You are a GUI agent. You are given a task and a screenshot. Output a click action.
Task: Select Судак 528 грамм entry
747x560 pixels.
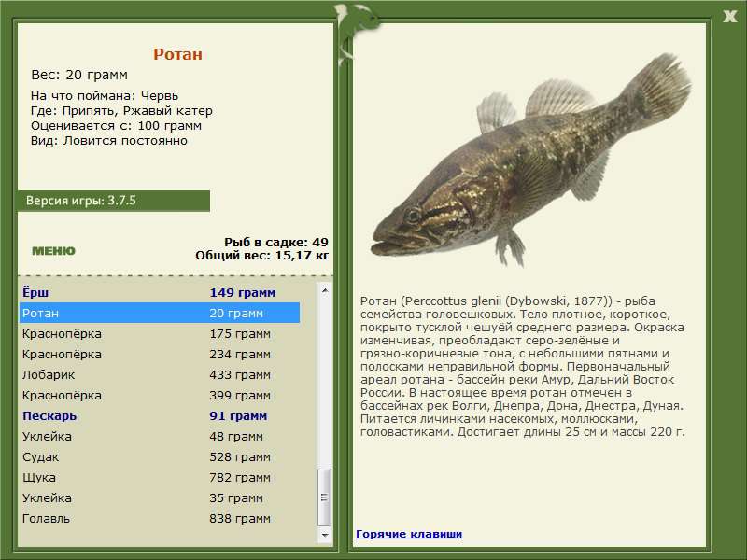(x=160, y=456)
